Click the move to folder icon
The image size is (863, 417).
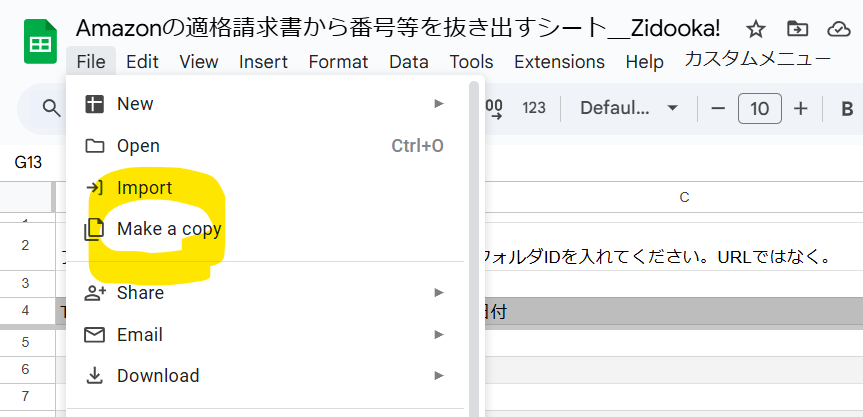pos(797,28)
